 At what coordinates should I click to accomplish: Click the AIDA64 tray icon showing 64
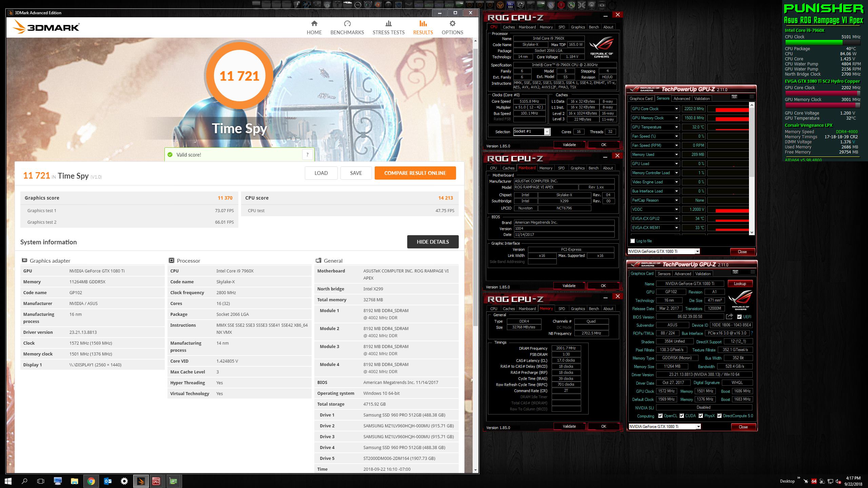click(x=814, y=481)
